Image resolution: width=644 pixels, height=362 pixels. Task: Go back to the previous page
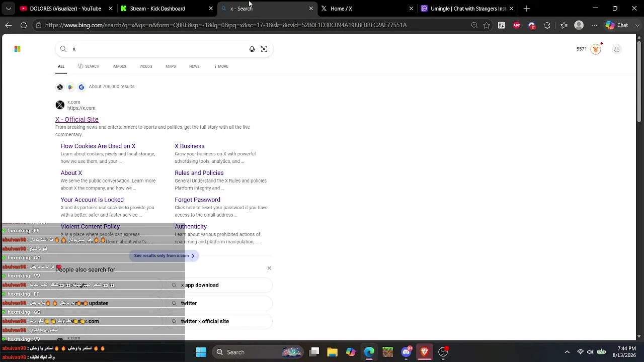[x=9, y=25]
